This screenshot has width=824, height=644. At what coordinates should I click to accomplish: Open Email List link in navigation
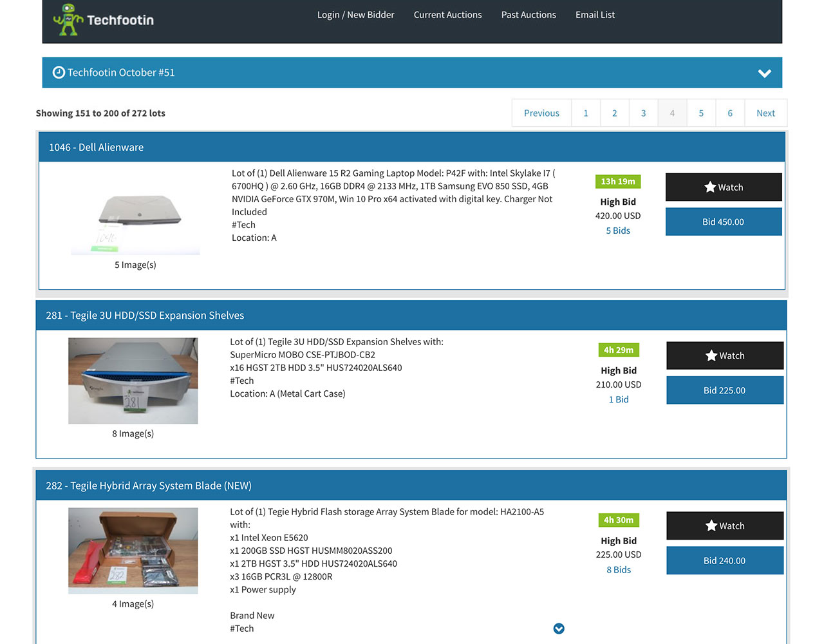tap(595, 15)
